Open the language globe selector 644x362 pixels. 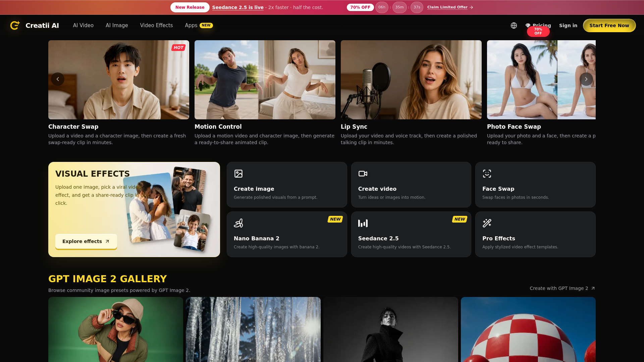click(x=514, y=25)
